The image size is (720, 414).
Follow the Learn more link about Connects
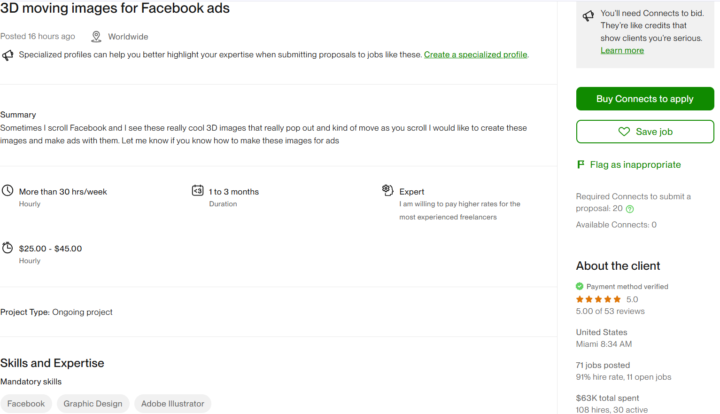[622, 50]
